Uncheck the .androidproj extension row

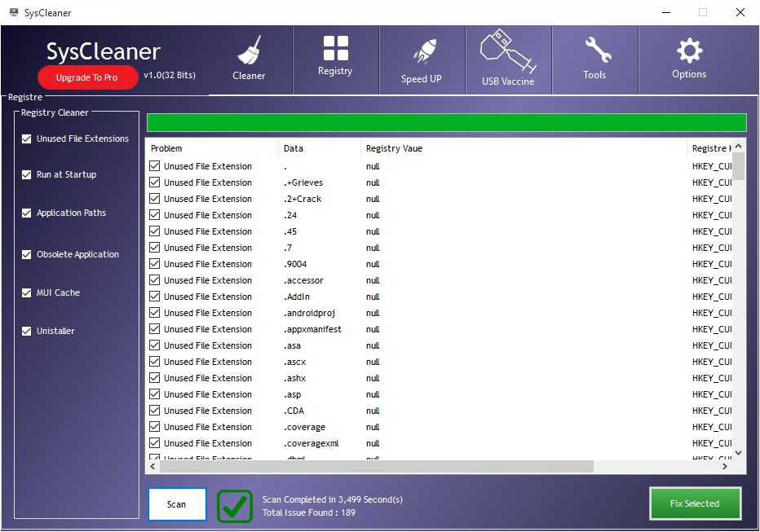pyautogui.click(x=155, y=313)
